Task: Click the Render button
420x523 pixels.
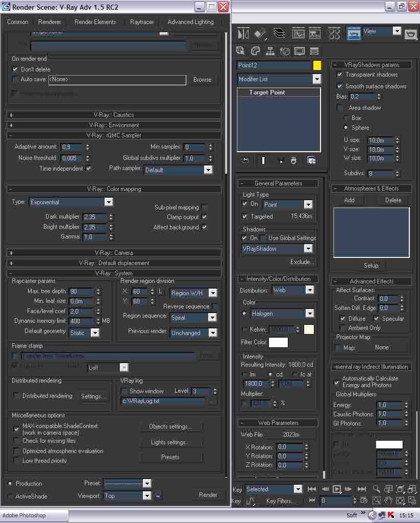Action: 208,494
